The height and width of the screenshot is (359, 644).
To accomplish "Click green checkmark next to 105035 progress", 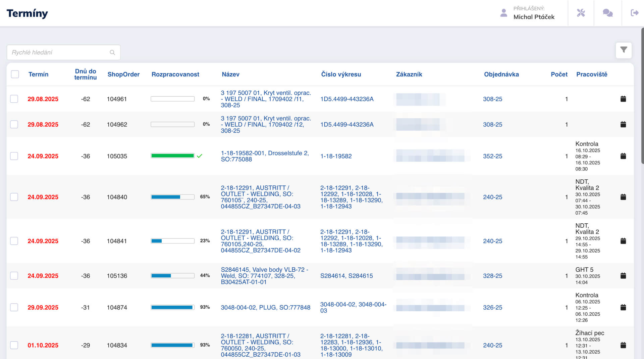I will coord(200,156).
